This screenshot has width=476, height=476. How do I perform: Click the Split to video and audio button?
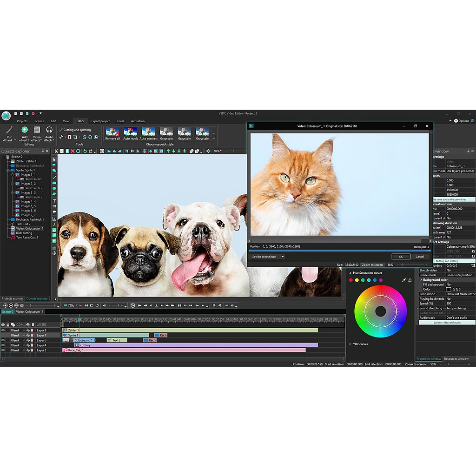tap(447, 322)
